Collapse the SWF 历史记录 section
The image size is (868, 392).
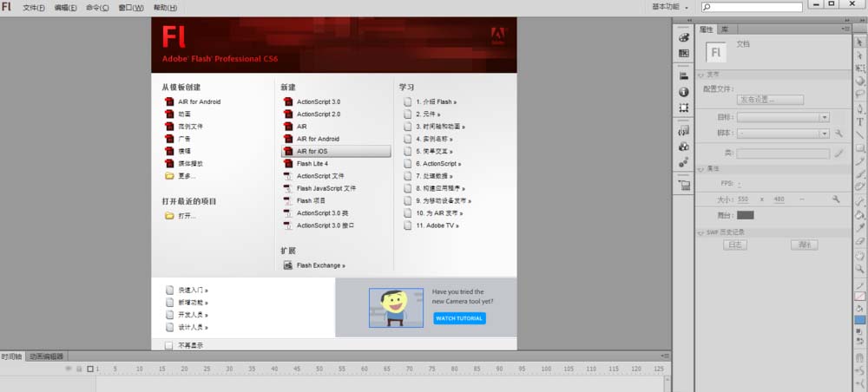700,232
